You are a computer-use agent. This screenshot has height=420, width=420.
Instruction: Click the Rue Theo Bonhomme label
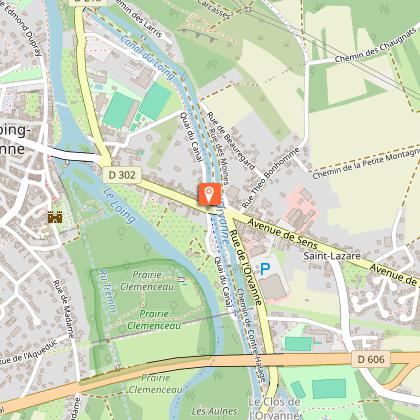point(270,178)
